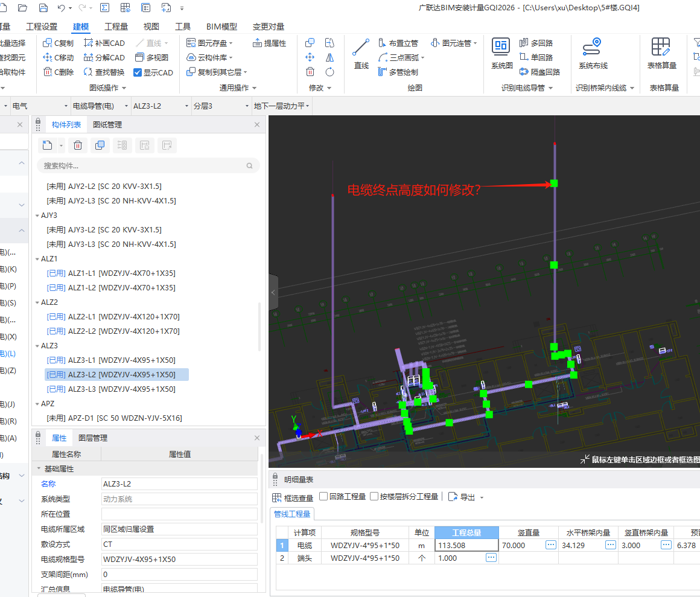Close the 构件列表 panel
This screenshot has height=597, width=700.
tap(256, 124)
